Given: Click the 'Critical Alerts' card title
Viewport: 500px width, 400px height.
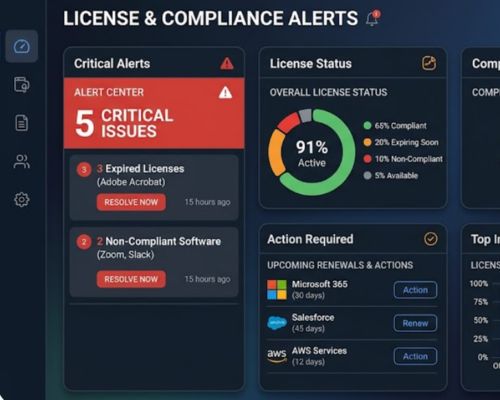Looking at the screenshot, I should click(x=112, y=63).
